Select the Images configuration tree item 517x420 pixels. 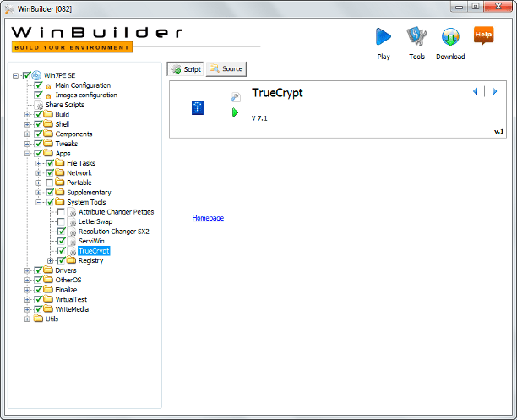(x=86, y=95)
